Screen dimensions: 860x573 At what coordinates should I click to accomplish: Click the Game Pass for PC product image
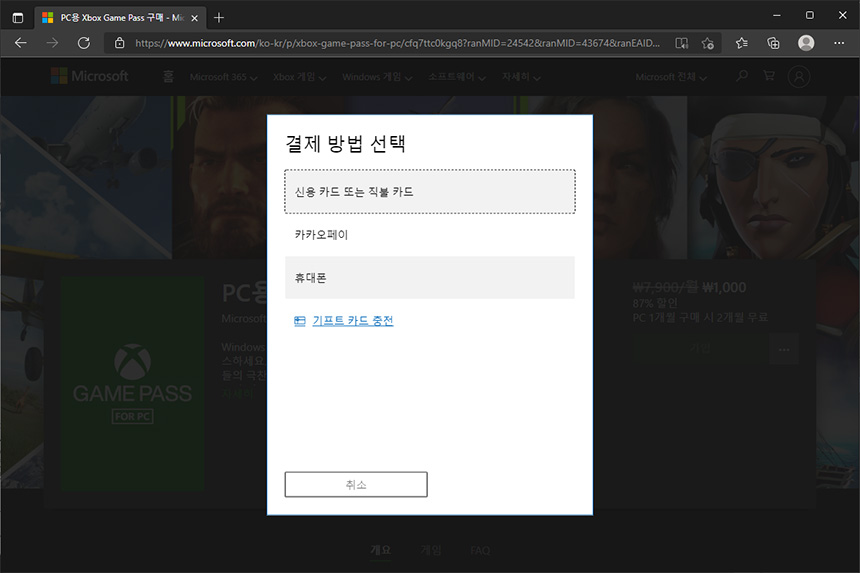[x=133, y=383]
